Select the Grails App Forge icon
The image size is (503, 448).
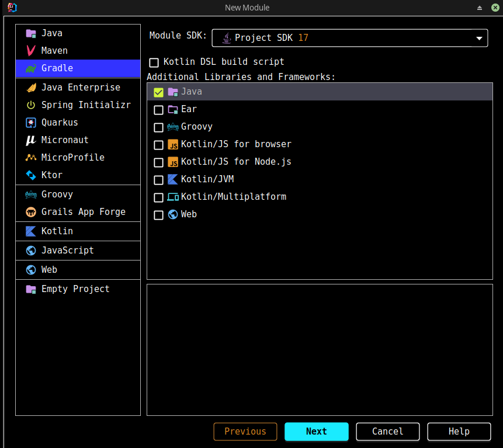[31, 212]
